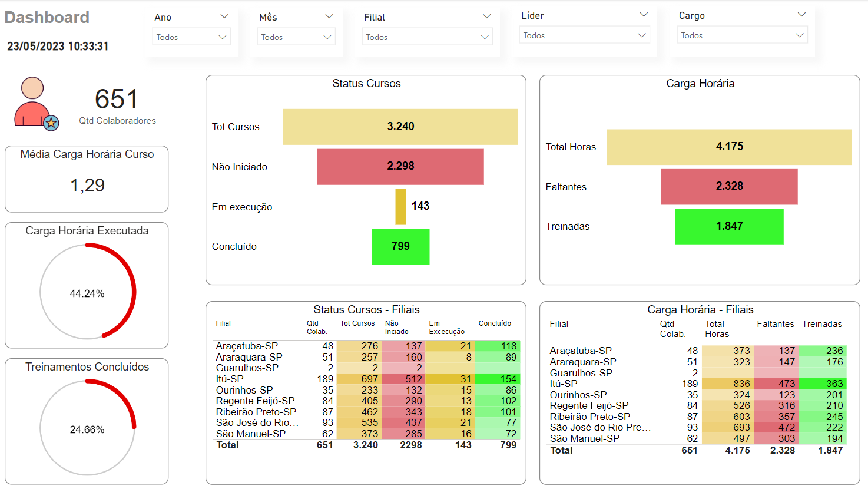This screenshot has width=868, height=489.
Task: Click the Carga Horária Executada gauge
Action: tap(87, 292)
